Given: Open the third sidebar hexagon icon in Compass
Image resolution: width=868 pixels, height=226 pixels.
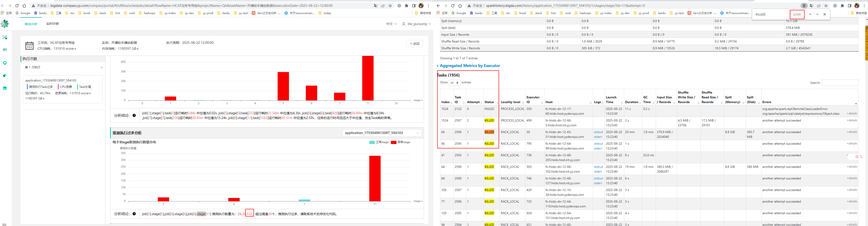Looking at the screenshot, I should coord(5,63).
